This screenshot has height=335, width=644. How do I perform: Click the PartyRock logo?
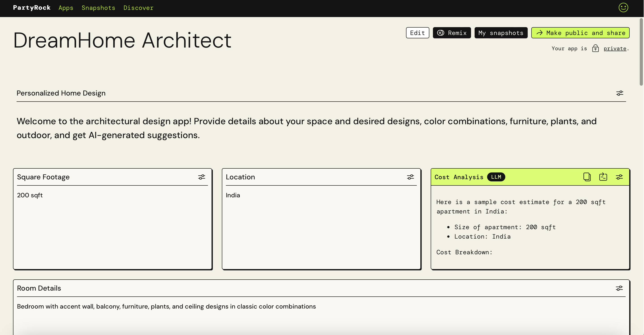[32, 7]
